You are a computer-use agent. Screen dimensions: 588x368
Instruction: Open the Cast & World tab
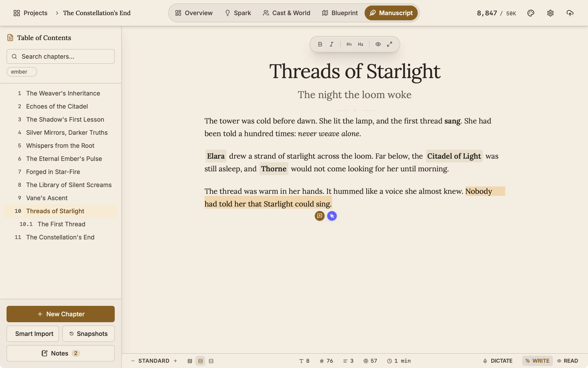[286, 13]
